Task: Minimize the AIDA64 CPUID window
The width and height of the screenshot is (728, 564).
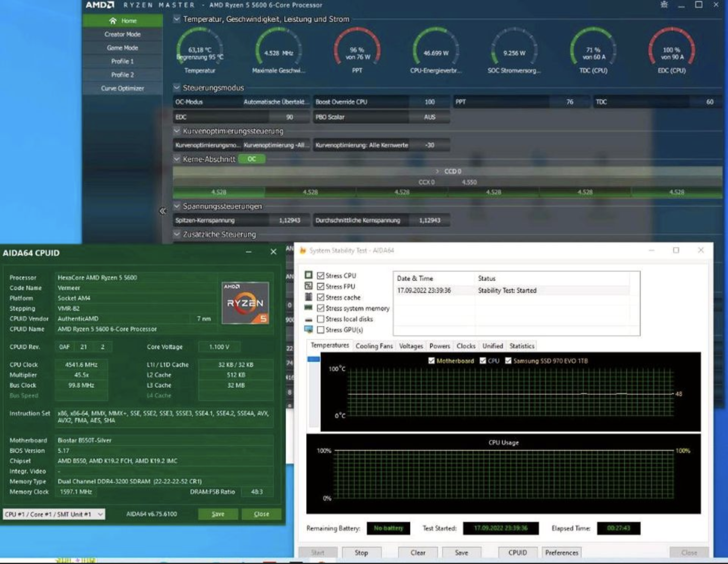Action: (x=249, y=252)
